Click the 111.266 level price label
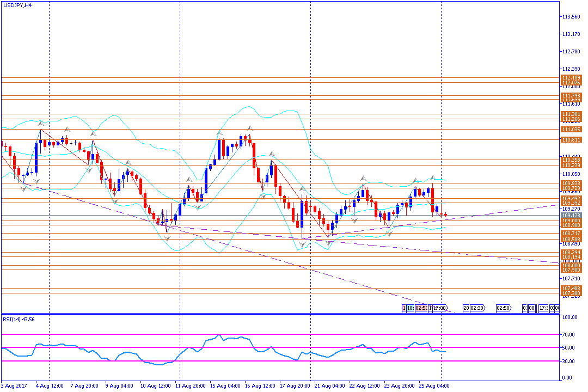This screenshot has width=588, height=392. click(x=571, y=119)
